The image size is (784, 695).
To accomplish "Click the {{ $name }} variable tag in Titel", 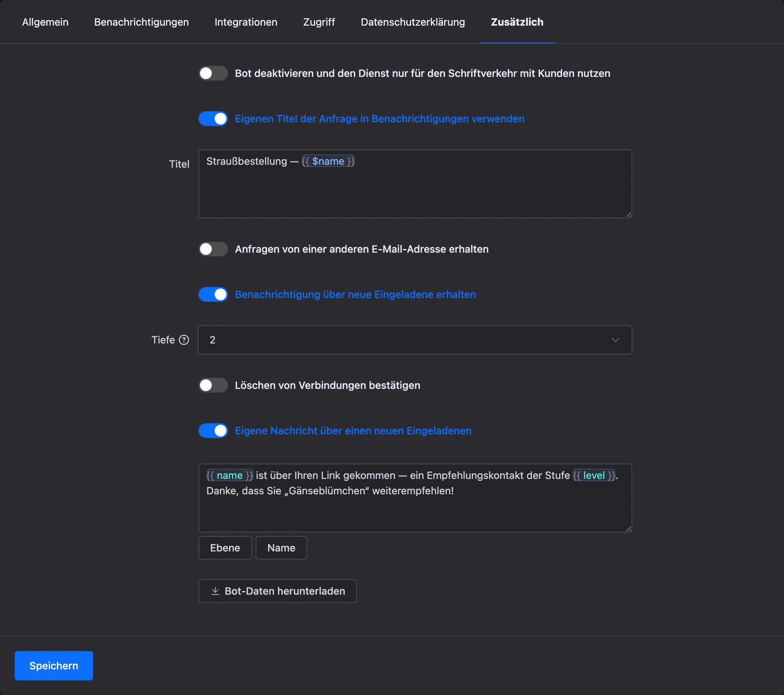I will click(328, 161).
